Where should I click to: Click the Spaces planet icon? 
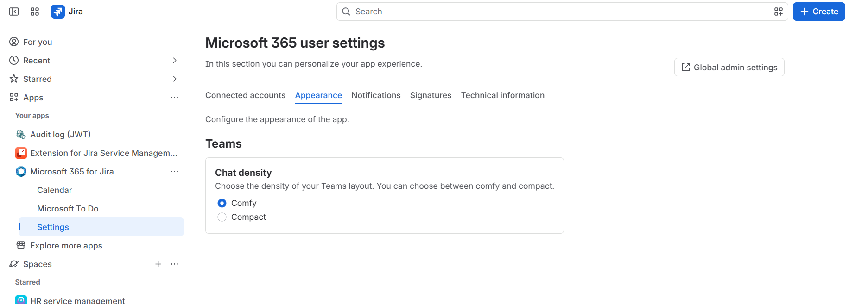(14, 264)
